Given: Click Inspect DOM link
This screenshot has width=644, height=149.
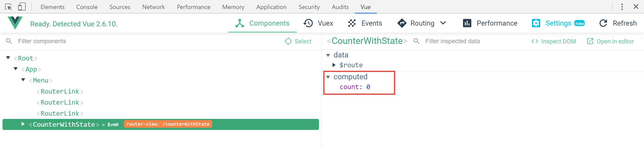Looking at the screenshot, I should [553, 41].
